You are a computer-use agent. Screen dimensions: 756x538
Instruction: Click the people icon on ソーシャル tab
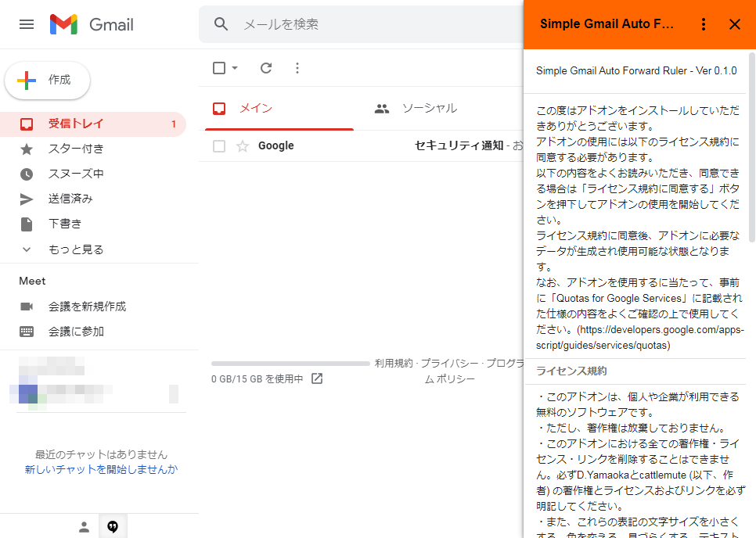pos(382,109)
